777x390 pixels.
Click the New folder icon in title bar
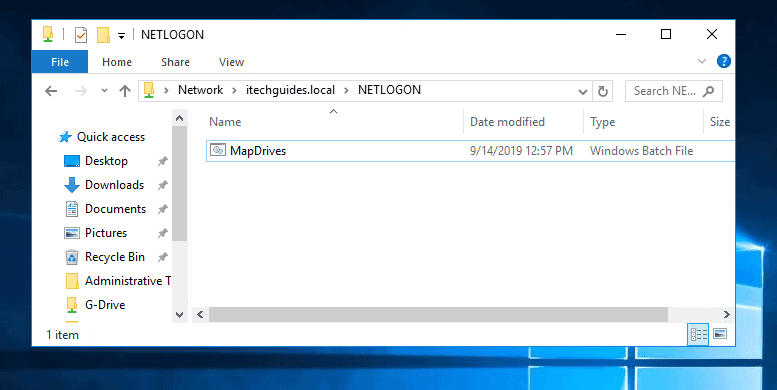pos(103,35)
